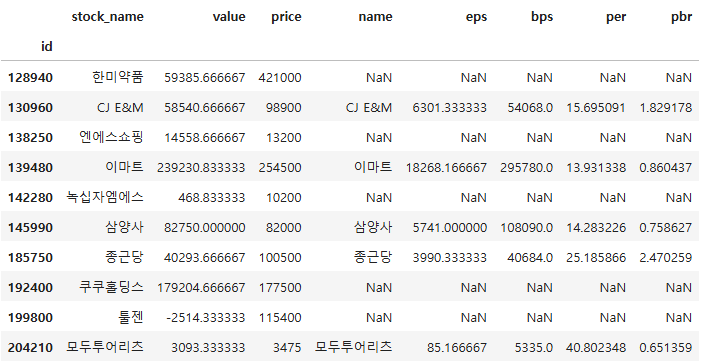Click pbr value 2.470259
This screenshot has width=706, height=364.
coord(666,258)
